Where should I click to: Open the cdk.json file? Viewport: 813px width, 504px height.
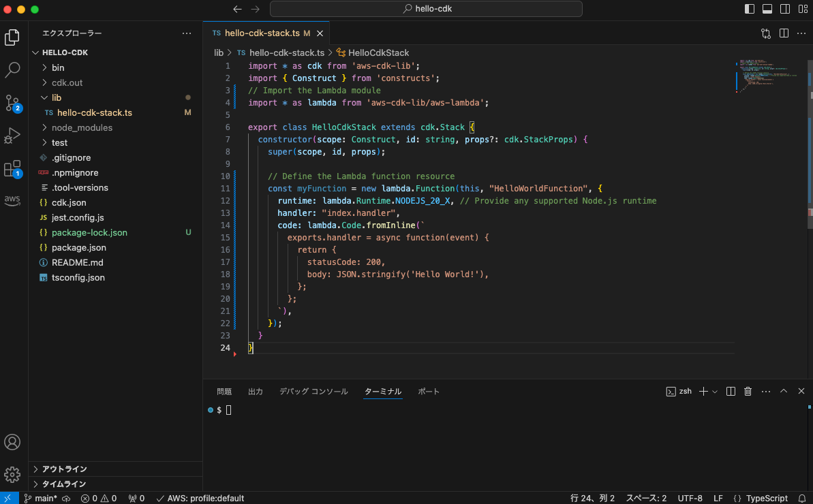[x=115, y=202]
